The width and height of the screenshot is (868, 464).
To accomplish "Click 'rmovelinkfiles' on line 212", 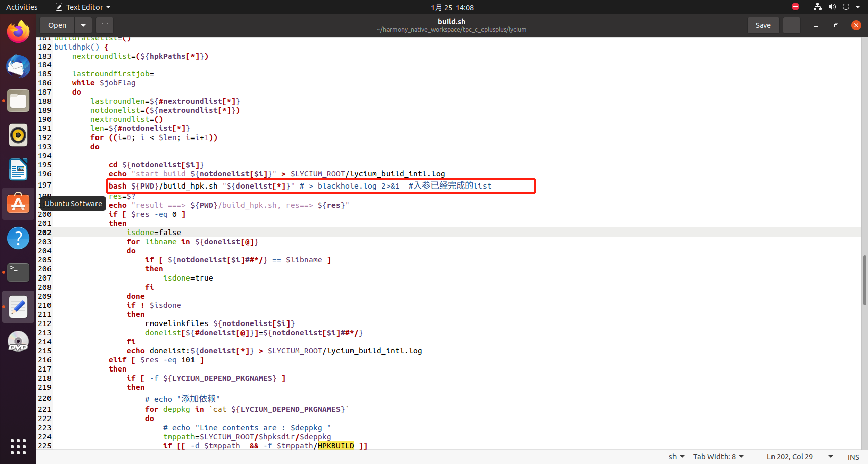I will [176, 323].
